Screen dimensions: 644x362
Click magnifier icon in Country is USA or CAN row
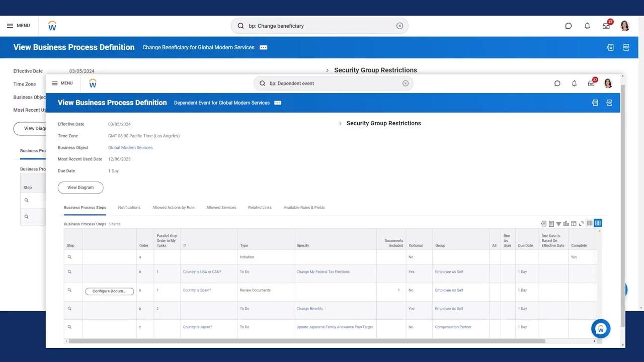coord(70,272)
